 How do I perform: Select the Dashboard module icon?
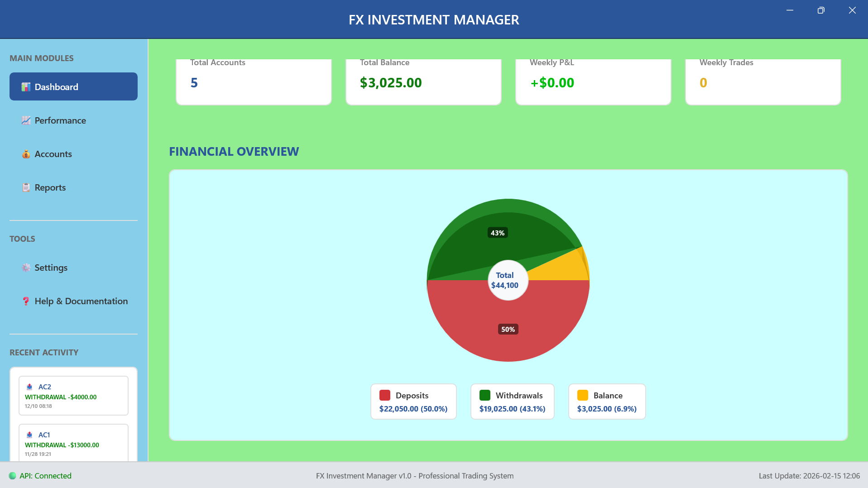[x=26, y=86]
